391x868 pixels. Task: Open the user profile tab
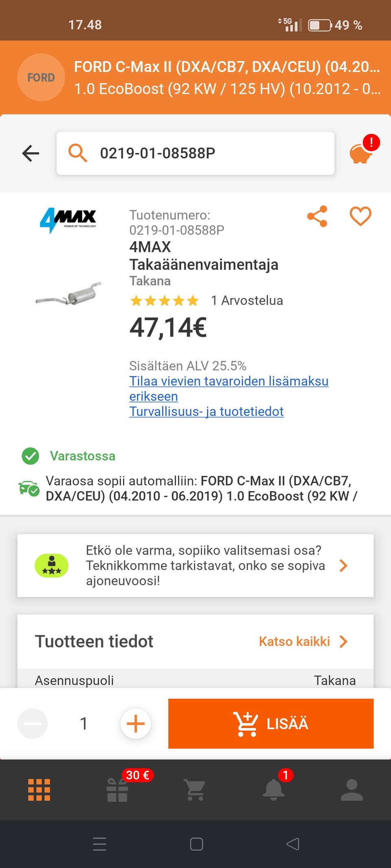351,790
